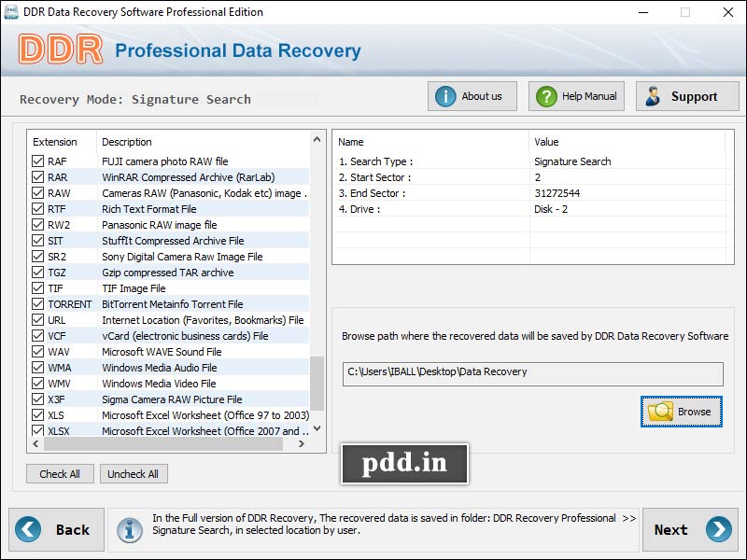Uncheck the RAR file extension checkbox
The width and height of the screenshot is (747, 560).
pyautogui.click(x=37, y=177)
